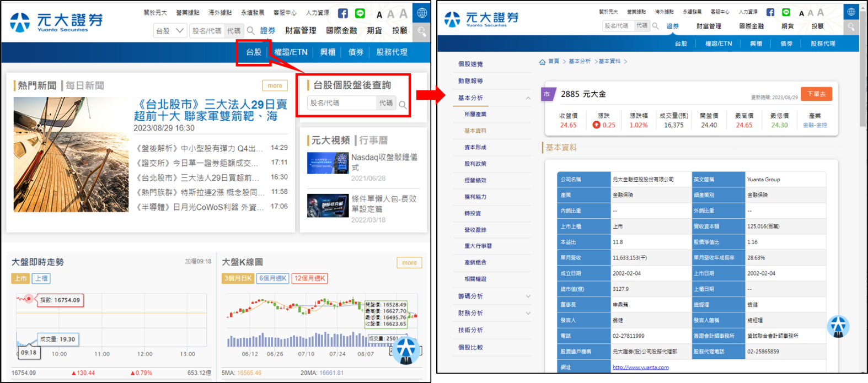Screen dimensions: 868x383
Task: Choose smallest font size A on the stock page
Action: pos(801,14)
